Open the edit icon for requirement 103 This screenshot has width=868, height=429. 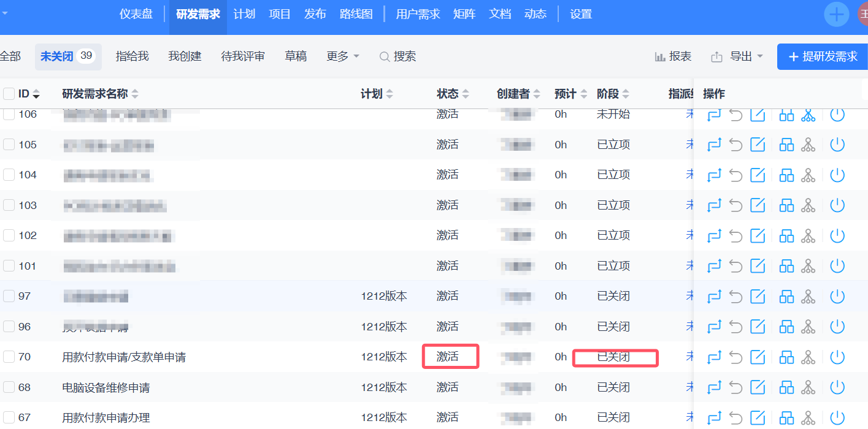coord(758,205)
